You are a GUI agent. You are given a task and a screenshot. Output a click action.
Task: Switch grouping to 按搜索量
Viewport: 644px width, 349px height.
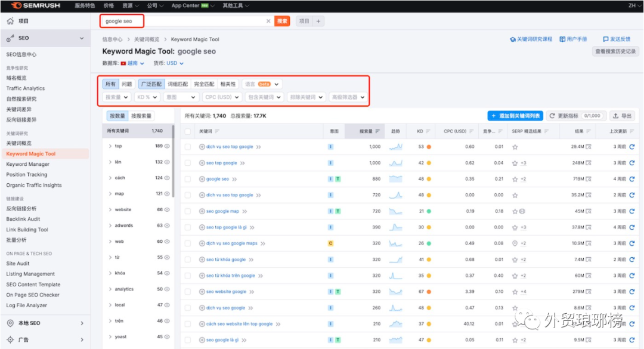click(x=141, y=116)
